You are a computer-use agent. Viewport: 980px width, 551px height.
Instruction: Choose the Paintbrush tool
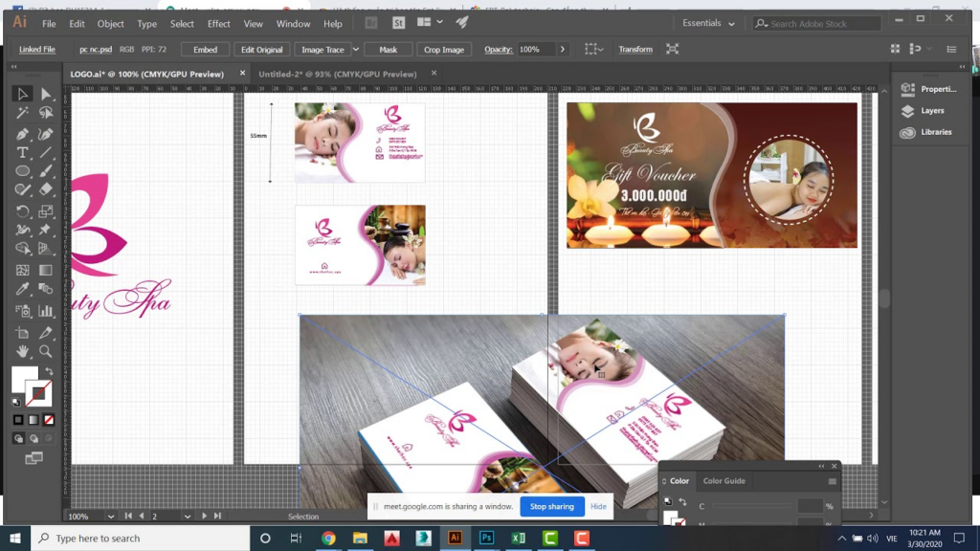[x=45, y=170]
